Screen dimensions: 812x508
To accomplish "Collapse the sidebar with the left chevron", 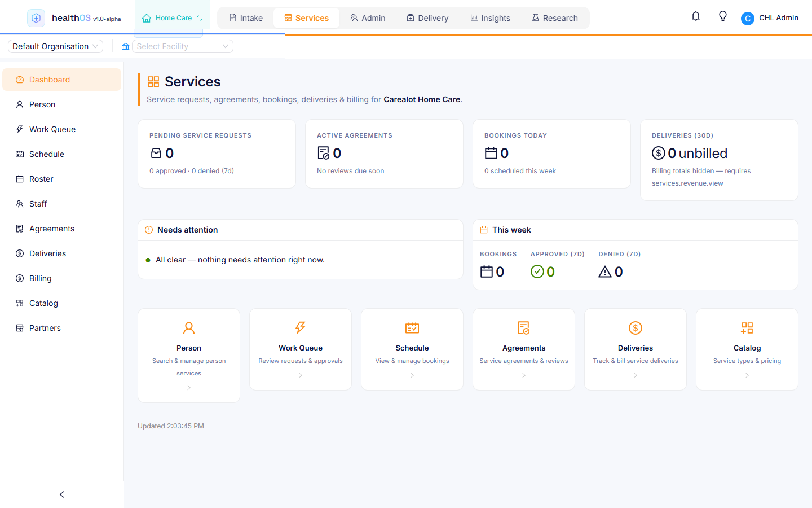I will coord(62,494).
